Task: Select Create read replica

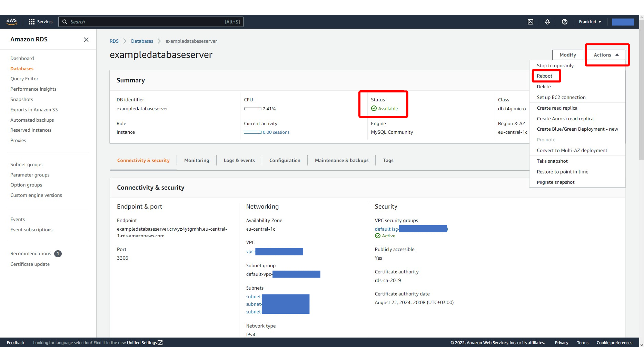Action: (x=557, y=108)
